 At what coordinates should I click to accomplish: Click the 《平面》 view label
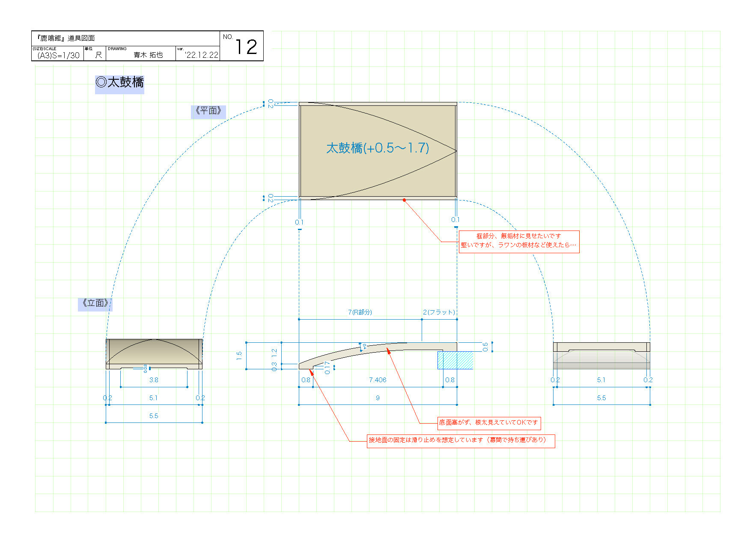[208, 111]
